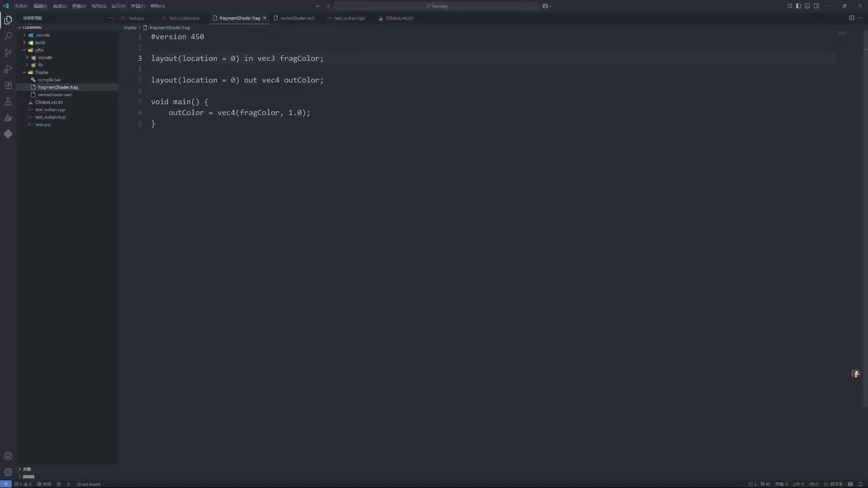Screen dimensions: 868x488
Task: Open the Terminal menu
Action: click(138, 6)
